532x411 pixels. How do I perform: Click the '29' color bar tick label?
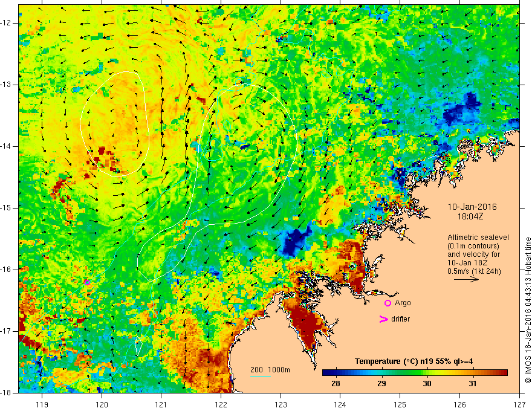click(381, 384)
